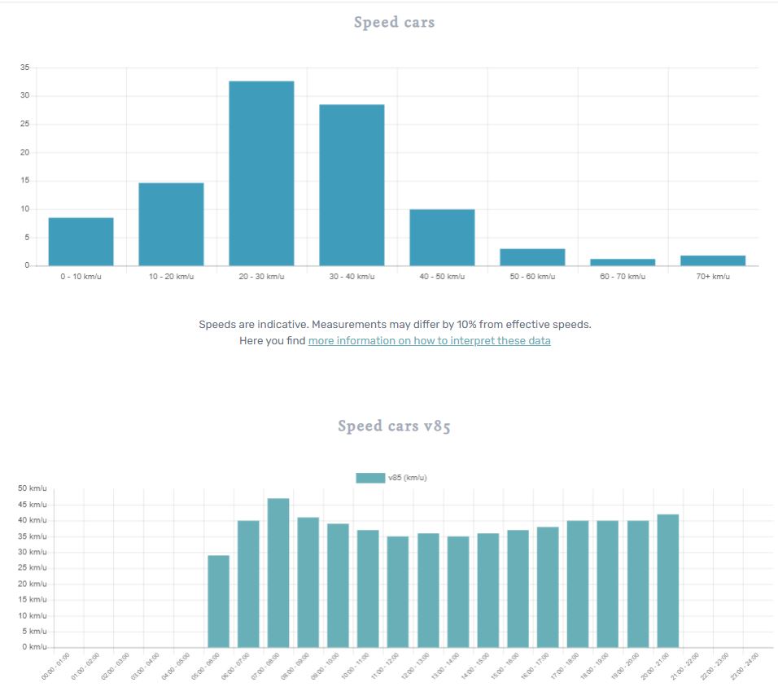Click the 35 value on speed chart axis

24,67
